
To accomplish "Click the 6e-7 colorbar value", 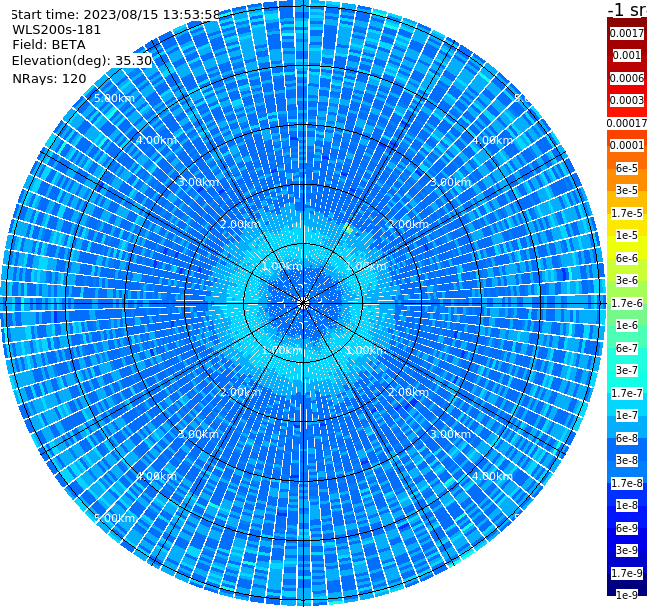I will point(627,348).
